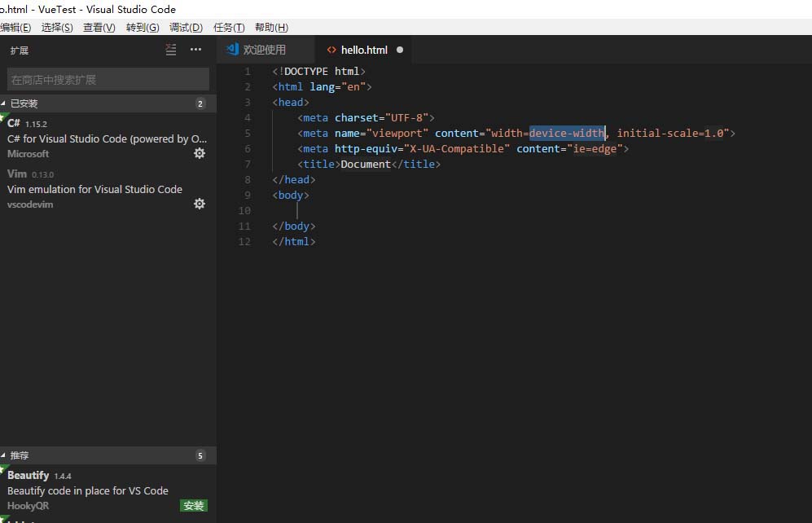812x523 pixels.
Task: Select the hello.html editor tab
Action: click(x=363, y=49)
